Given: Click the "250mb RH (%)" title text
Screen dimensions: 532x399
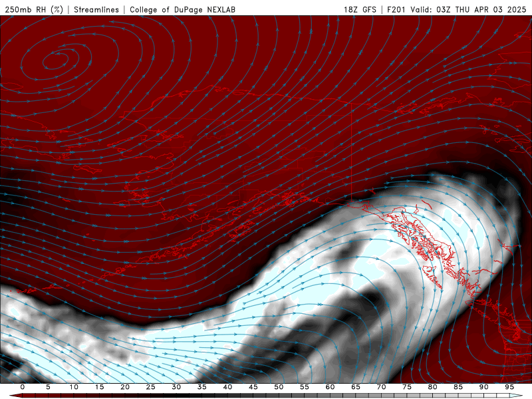Looking at the screenshot, I should point(35,9).
